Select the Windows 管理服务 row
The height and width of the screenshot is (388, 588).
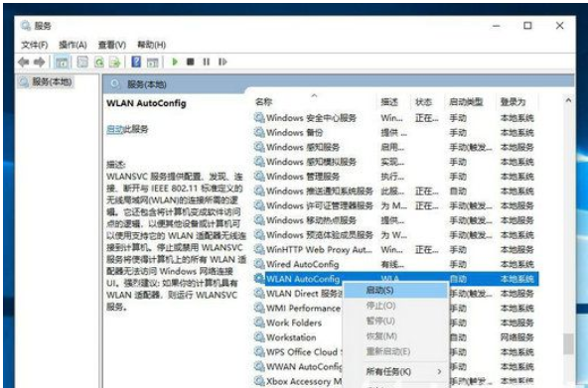[396, 176]
